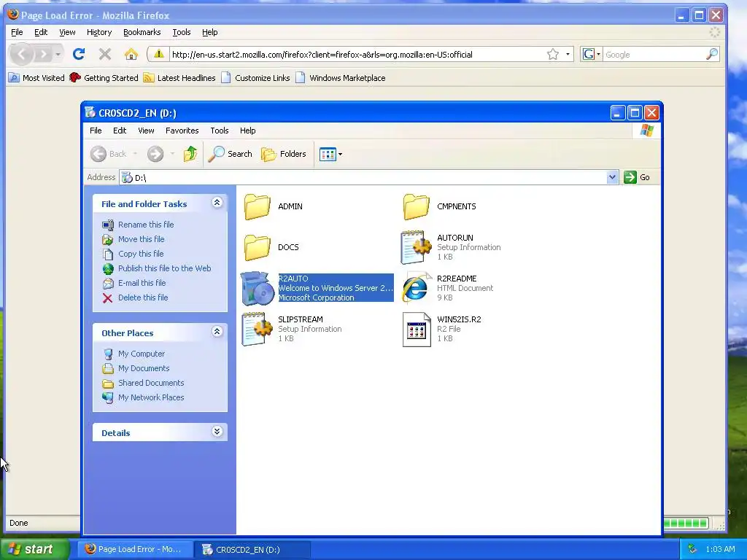Open Firefox Bookmarks menu
747x560 pixels.
pos(142,32)
